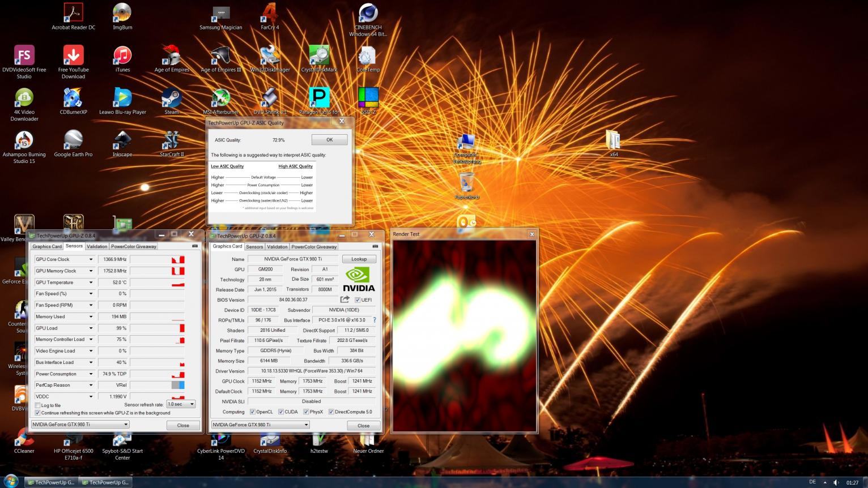Toggle the UEFI checkbox
The height and width of the screenshot is (488, 868).
pos(358,300)
